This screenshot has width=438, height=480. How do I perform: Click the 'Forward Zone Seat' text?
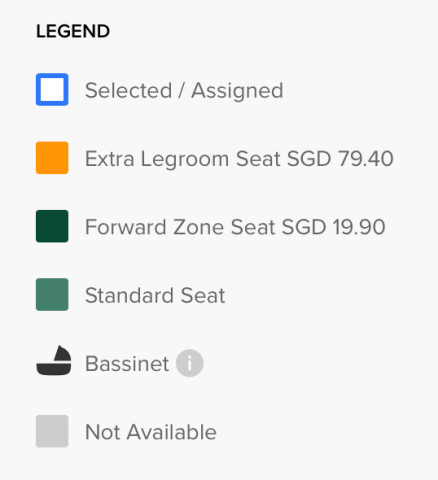(180, 227)
